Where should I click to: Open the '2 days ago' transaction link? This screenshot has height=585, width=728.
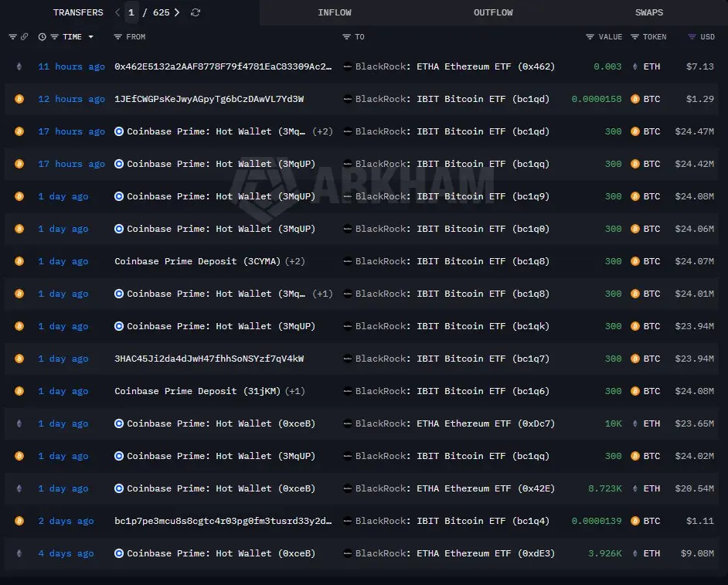pyautogui.click(x=66, y=521)
